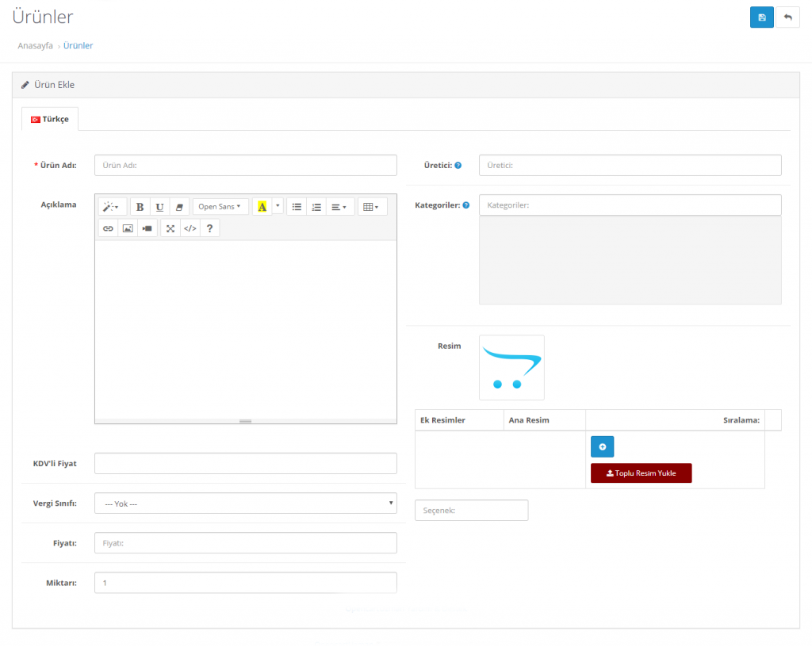This screenshot has width=812, height=647.
Task: Insert a picture in description editor
Action: [x=127, y=228]
